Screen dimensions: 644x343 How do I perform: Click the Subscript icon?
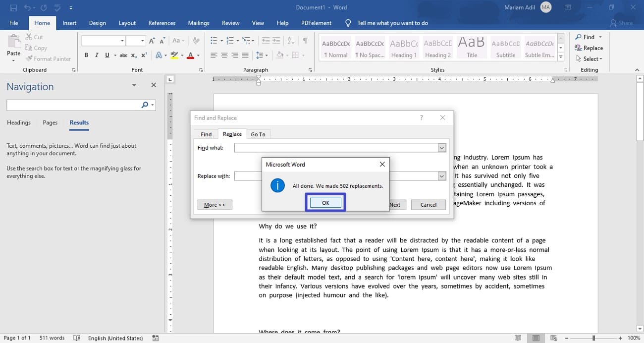[x=134, y=55]
